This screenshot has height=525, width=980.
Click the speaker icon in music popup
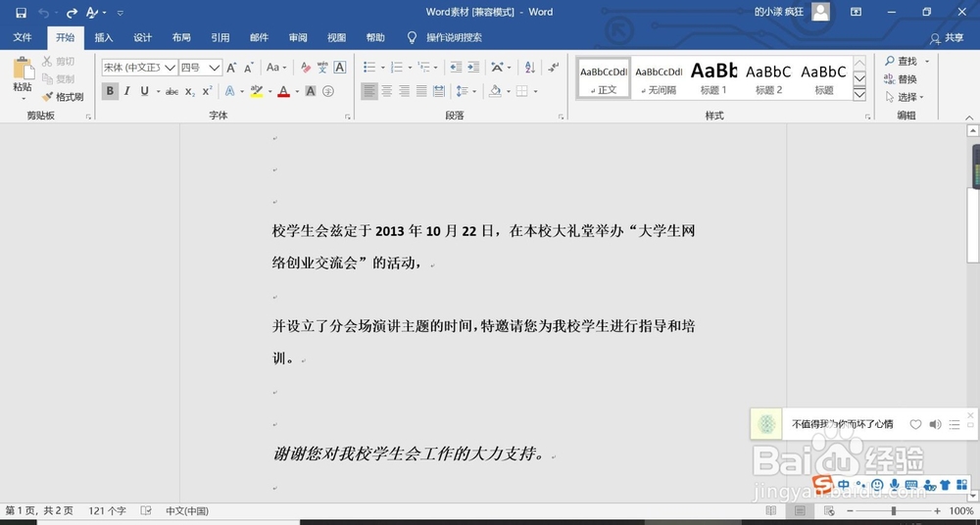[x=935, y=424]
